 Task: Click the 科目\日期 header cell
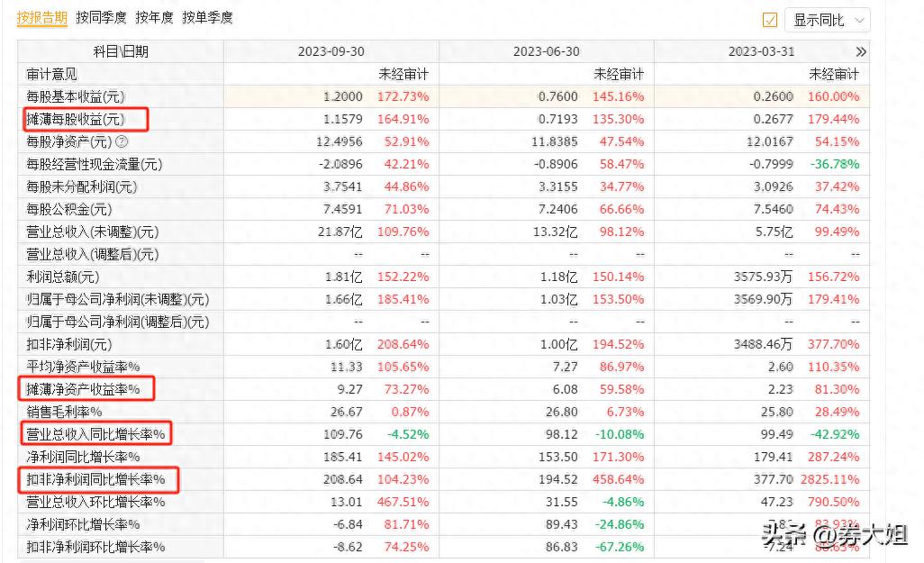[121, 52]
